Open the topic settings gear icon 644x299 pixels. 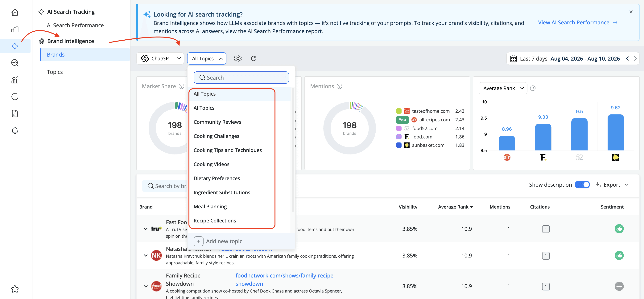coord(237,58)
